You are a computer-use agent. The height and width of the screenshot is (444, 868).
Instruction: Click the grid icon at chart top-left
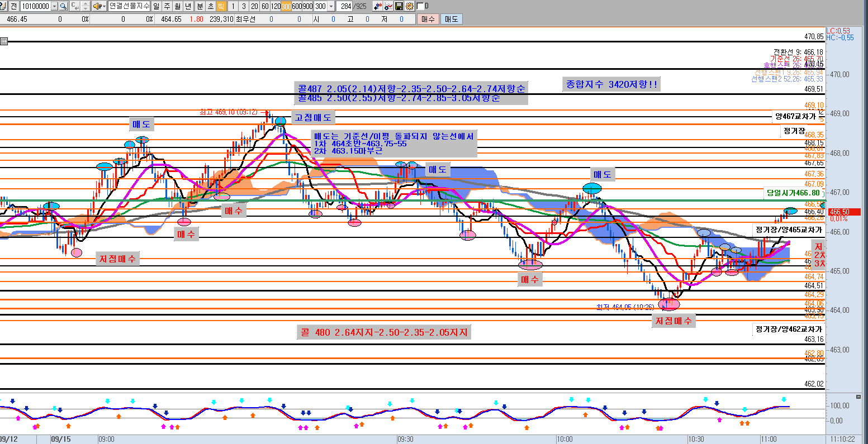pyautogui.click(x=4, y=41)
